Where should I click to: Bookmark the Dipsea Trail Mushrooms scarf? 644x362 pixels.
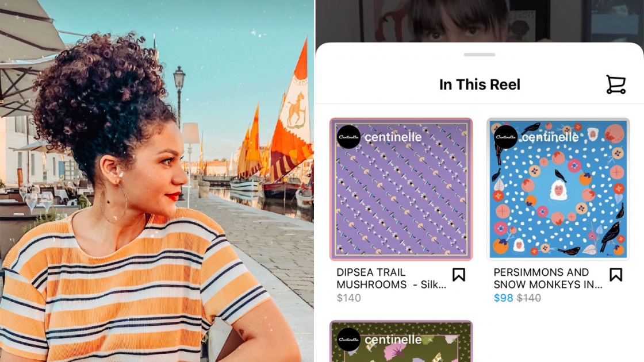[459, 275]
